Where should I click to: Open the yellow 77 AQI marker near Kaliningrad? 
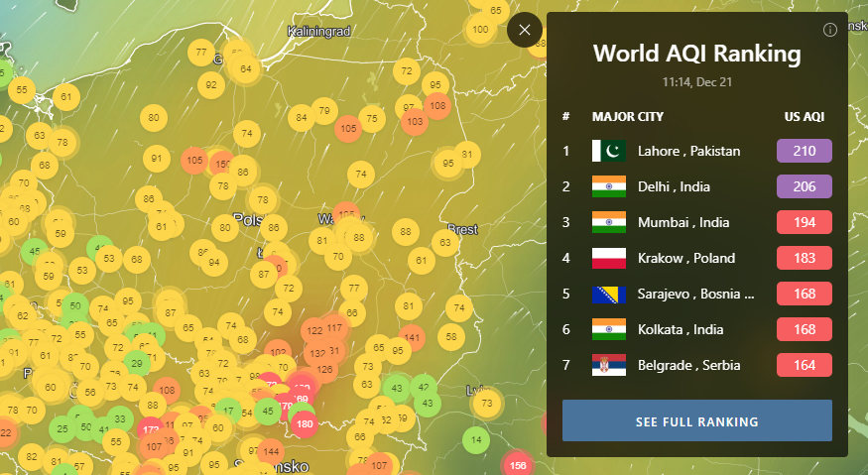(201, 53)
